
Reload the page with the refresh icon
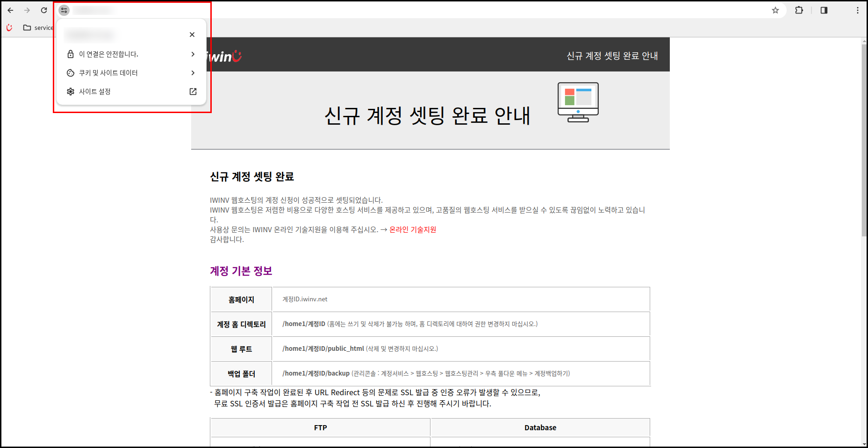pos(44,10)
